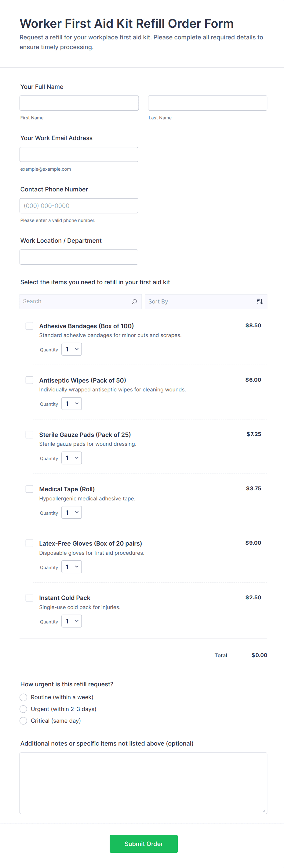Check the Medical Tape (Roll) checkbox
The width and height of the screenshot is (284, 868).
(x=30, y=489)
